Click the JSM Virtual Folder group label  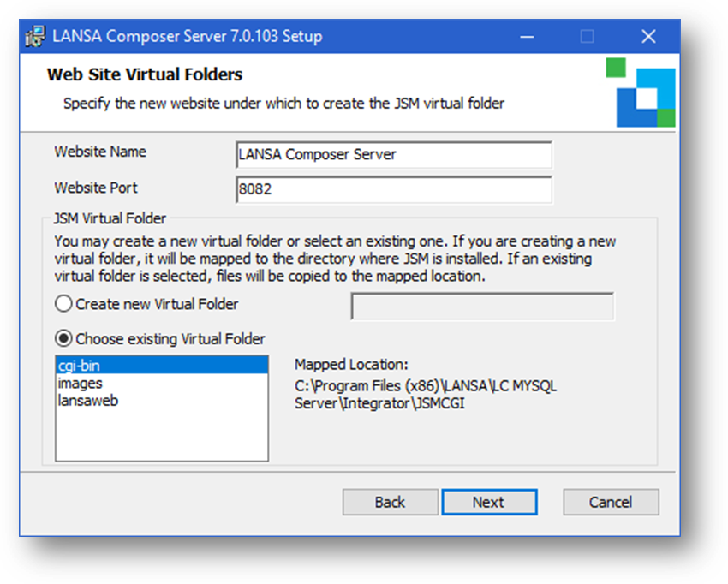110,218
